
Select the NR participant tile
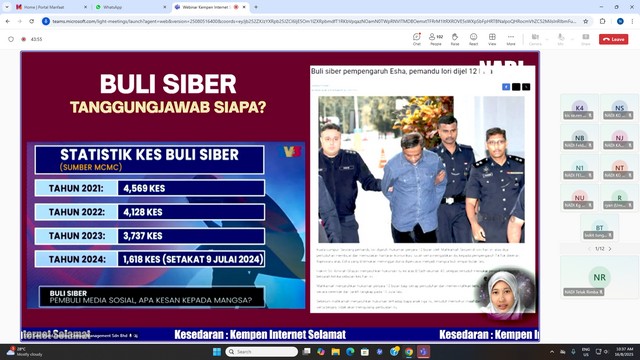[x=599, y=277]
